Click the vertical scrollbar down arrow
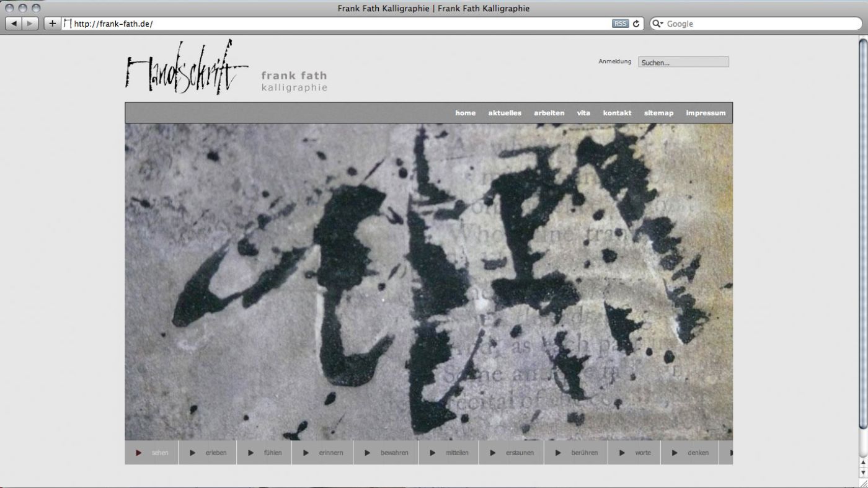868x488 pixels. (x=862, y=472)
